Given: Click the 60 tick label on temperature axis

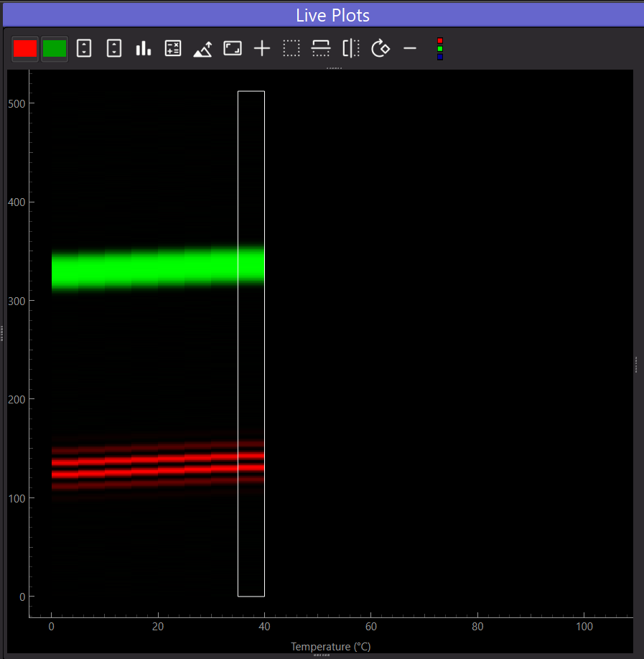Looking at the screenshot, I should point(370,627).
